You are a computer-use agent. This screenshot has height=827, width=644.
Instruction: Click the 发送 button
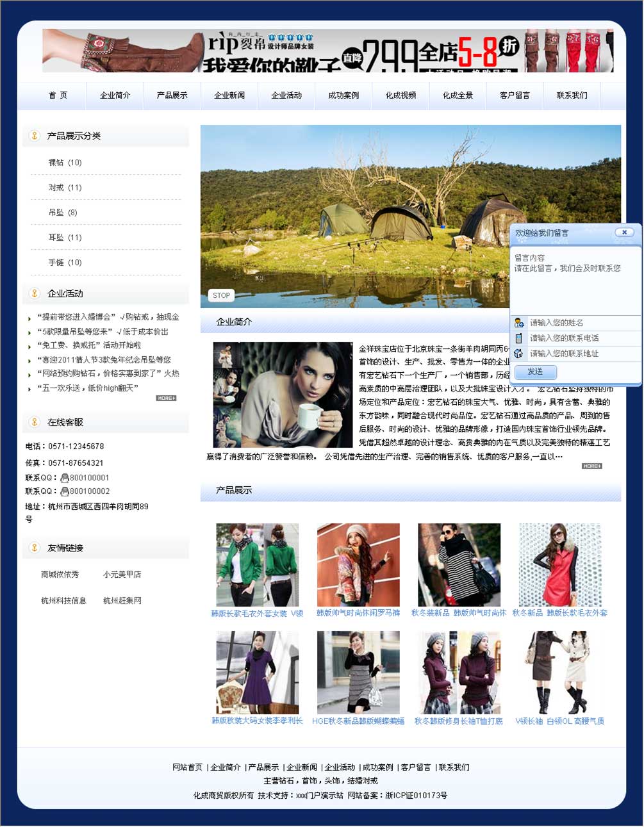[x=535, y=372]
